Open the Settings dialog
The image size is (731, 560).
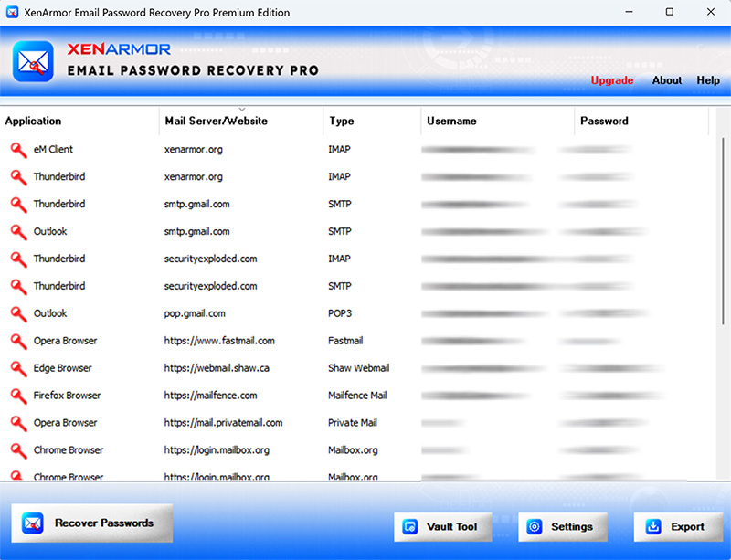[563, 527]
